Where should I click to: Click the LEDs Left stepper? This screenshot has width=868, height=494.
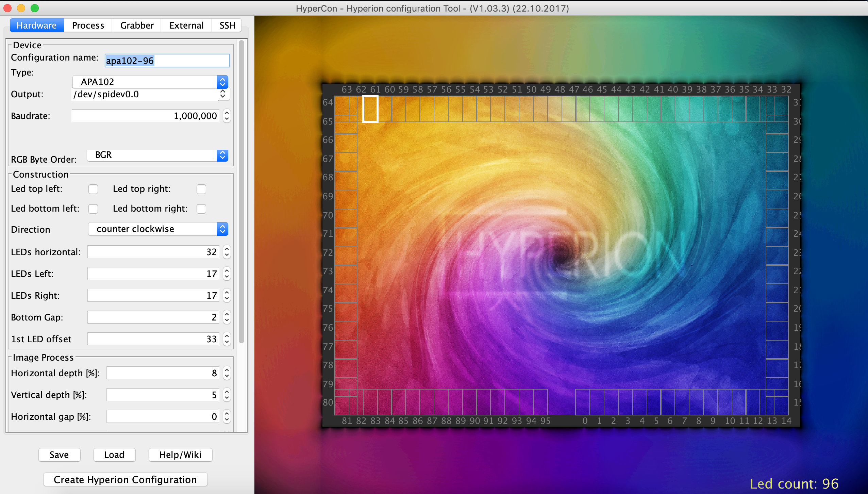coord(227,274)
